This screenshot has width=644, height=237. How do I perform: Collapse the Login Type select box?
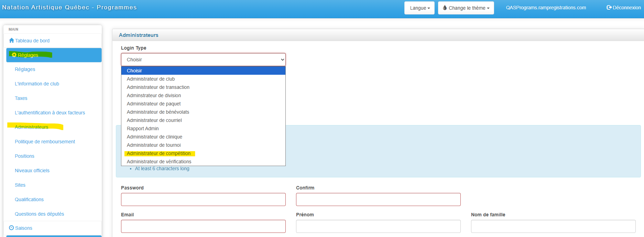[x=203, y=60]
